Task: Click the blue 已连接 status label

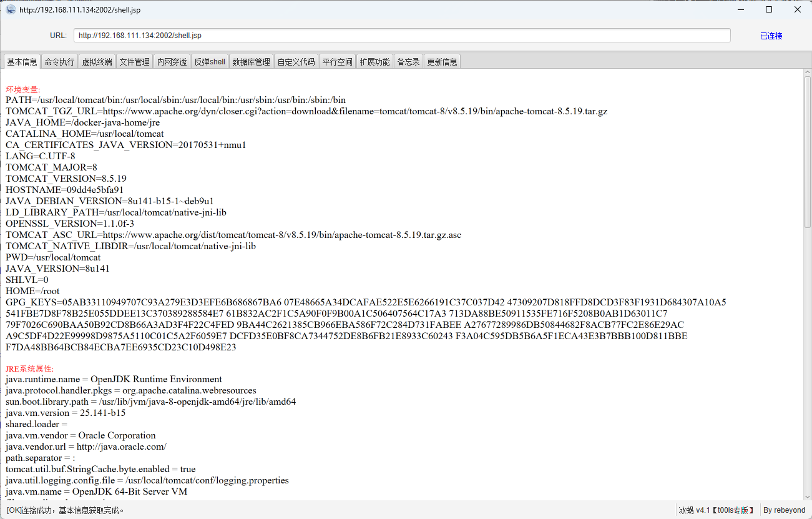Action: pos(771,36)
